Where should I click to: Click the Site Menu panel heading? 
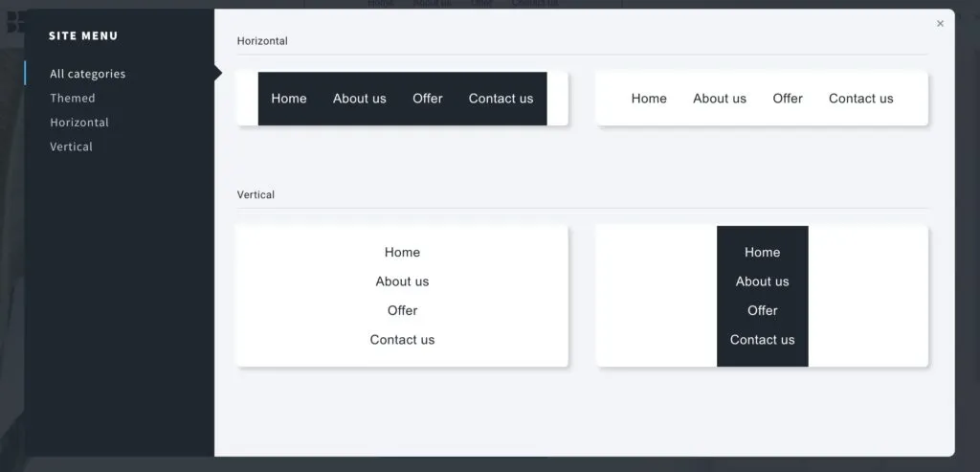83,35
